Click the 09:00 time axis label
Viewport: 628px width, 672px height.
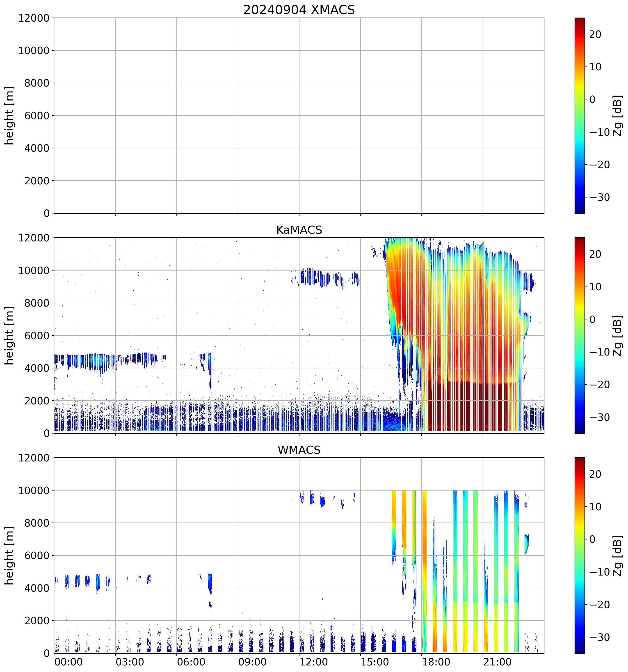(x=252, y=662)
